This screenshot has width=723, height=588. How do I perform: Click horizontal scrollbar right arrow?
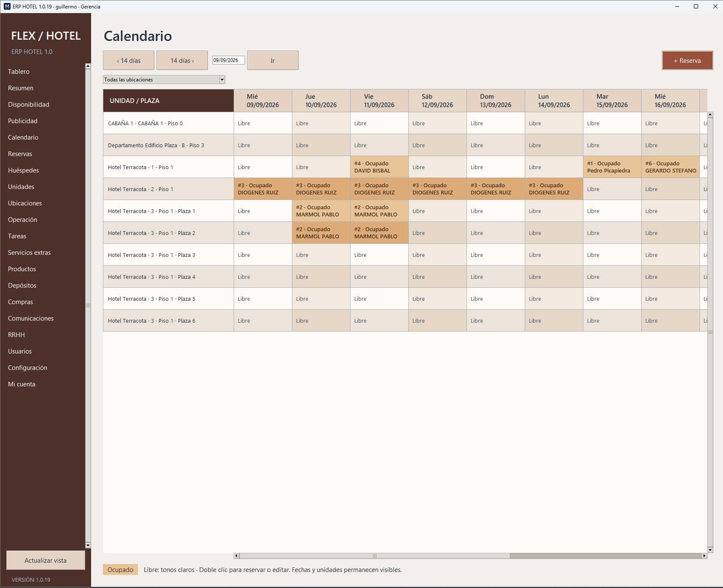pos(704,556)
